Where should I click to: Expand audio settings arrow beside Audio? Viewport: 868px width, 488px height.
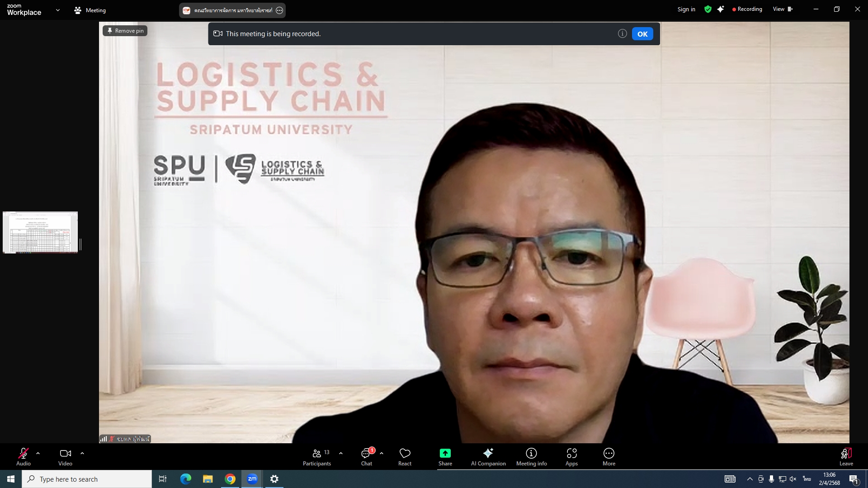[x=38, y=453]
